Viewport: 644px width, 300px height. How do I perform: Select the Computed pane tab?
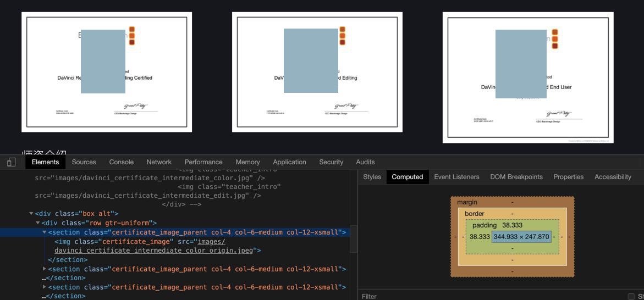pyautogui.click(x=408, y=177)
